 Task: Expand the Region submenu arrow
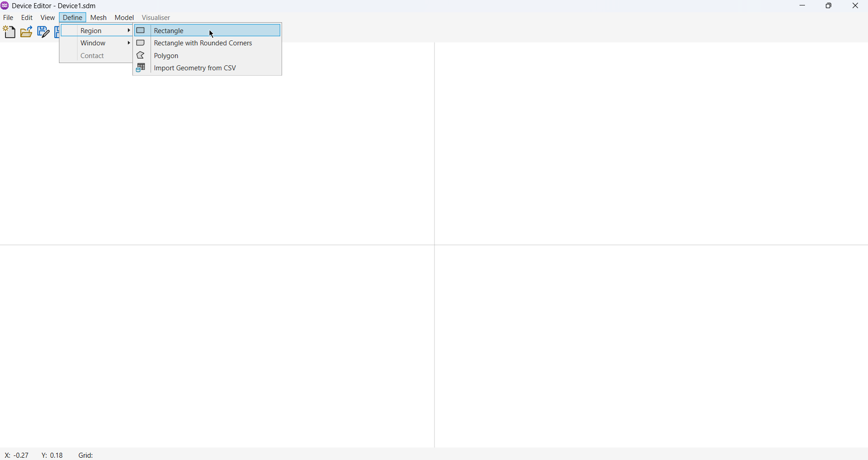pos(129,31)
